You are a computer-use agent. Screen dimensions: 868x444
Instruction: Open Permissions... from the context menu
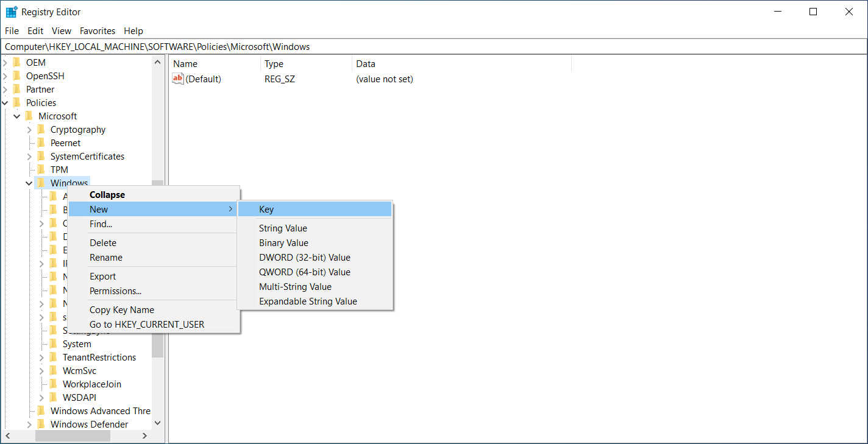154,291
